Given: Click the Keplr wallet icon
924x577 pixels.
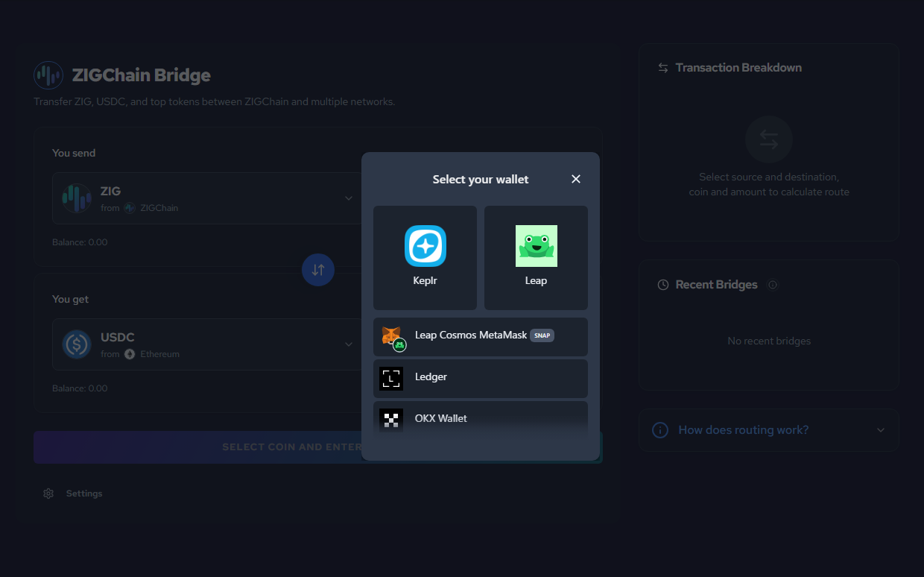Looking at the screenshot, I should click(425, 246).
